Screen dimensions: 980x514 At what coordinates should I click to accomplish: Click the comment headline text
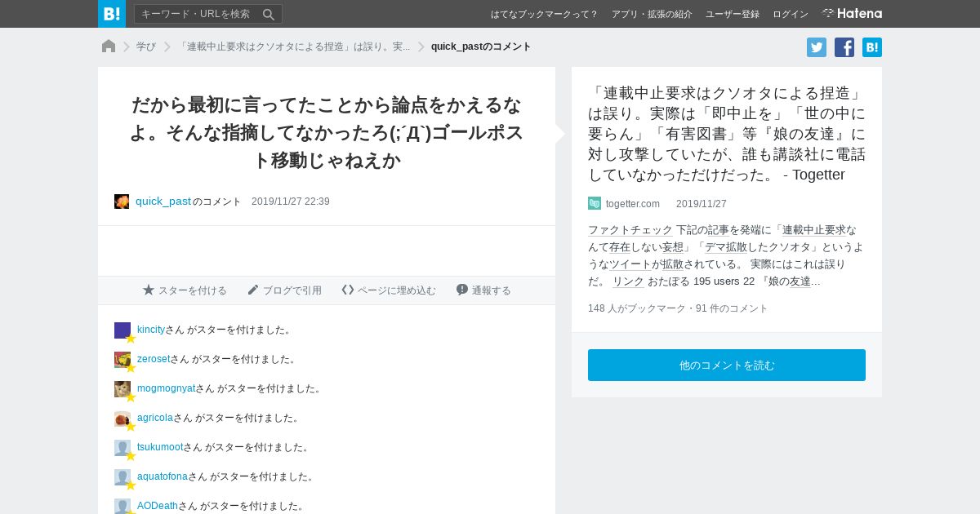click(x=327, y=132)
